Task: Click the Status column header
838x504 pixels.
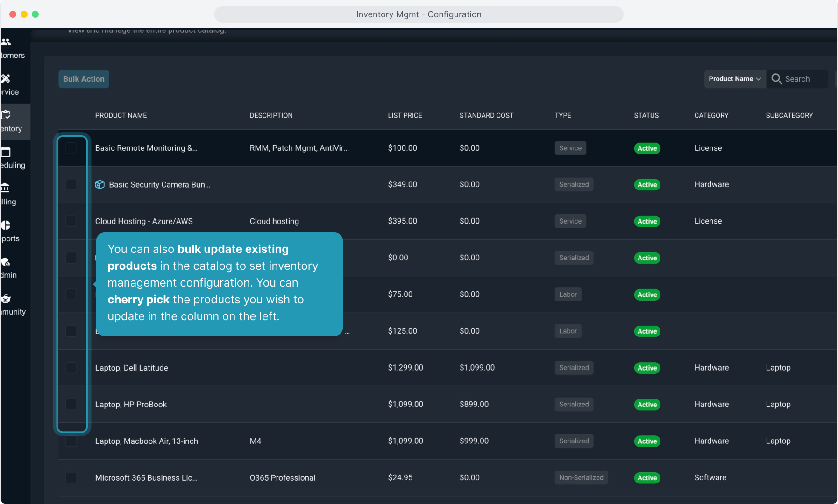Action: pyautogui.click(x=646, y=115)
